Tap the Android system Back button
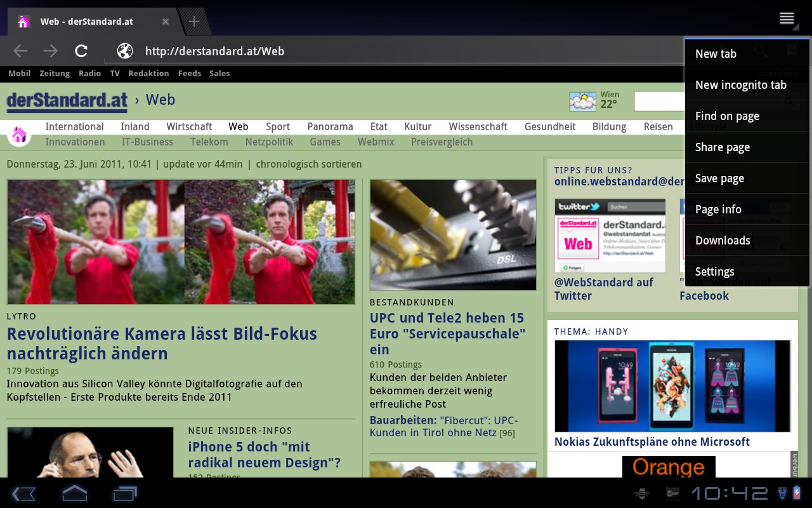The width and height of the screenshot is (812, 508). [x=23, y=493]
